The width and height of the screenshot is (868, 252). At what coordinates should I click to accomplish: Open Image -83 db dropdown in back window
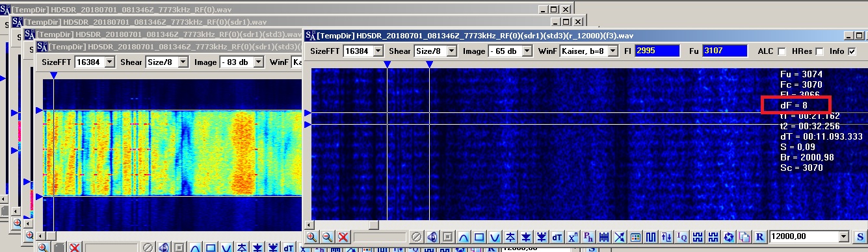click(259, 62)
